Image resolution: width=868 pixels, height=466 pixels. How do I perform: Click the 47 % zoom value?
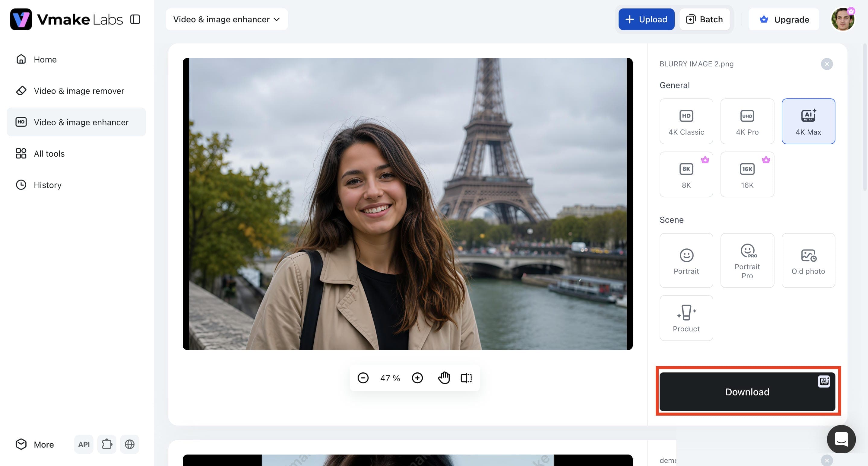point(390,378)
